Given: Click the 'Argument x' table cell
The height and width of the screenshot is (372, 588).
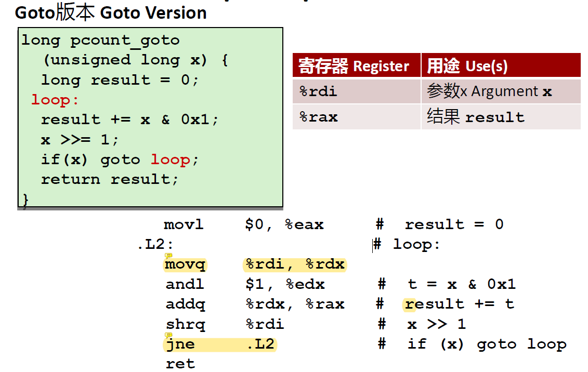Looking at the screenshot, I should [x=501, y=91].
